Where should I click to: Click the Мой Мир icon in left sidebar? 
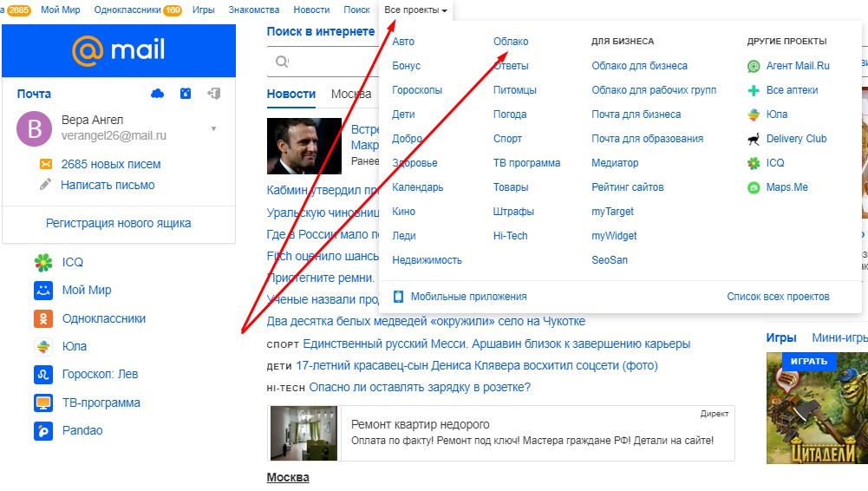tap(43, 290)
